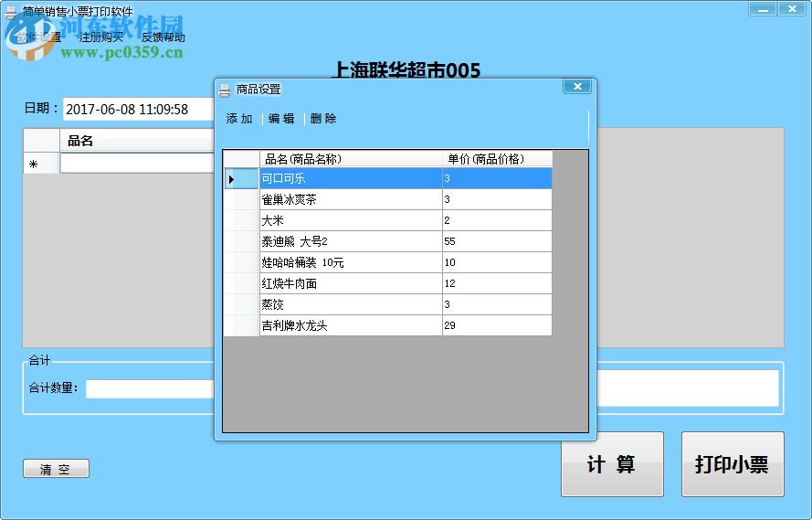Click the row header beside 大米

[241, 220]
